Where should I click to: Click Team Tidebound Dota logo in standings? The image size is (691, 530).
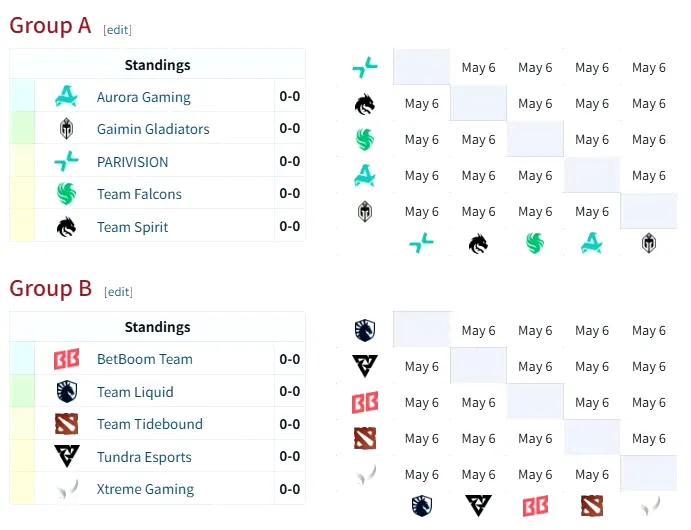coord(67,424)
